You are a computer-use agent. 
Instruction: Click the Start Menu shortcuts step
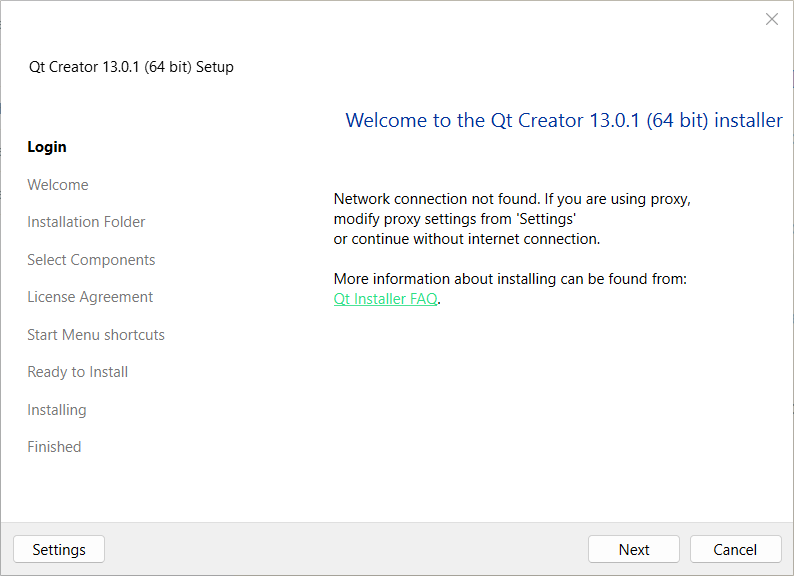pos(96,335)
